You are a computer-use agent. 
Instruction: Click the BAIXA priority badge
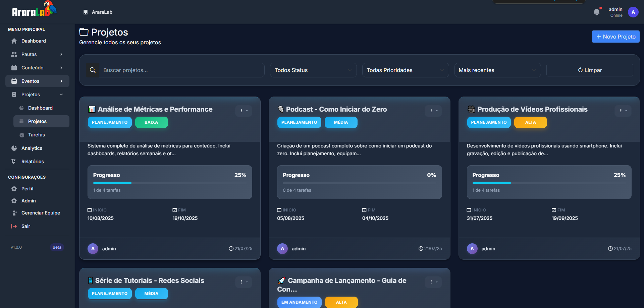coord(151,122)
